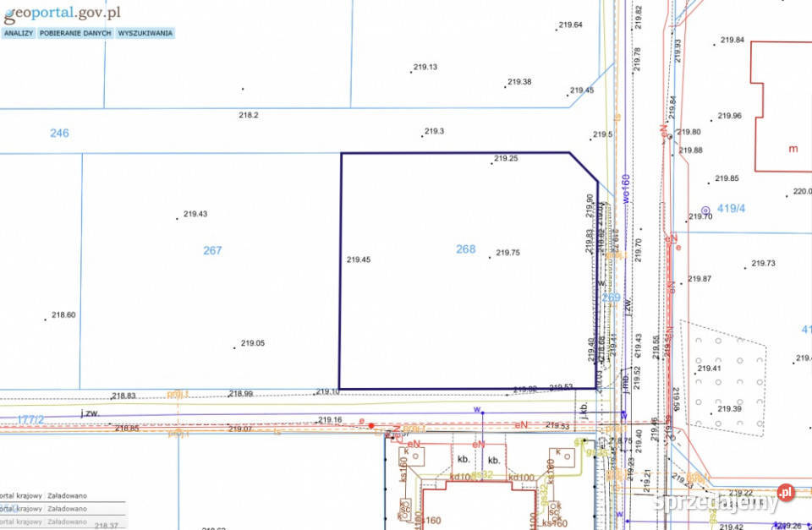Click parcel number 267 on the map
This screenshot has width=812, height=530.
click(x=212, y=250)
